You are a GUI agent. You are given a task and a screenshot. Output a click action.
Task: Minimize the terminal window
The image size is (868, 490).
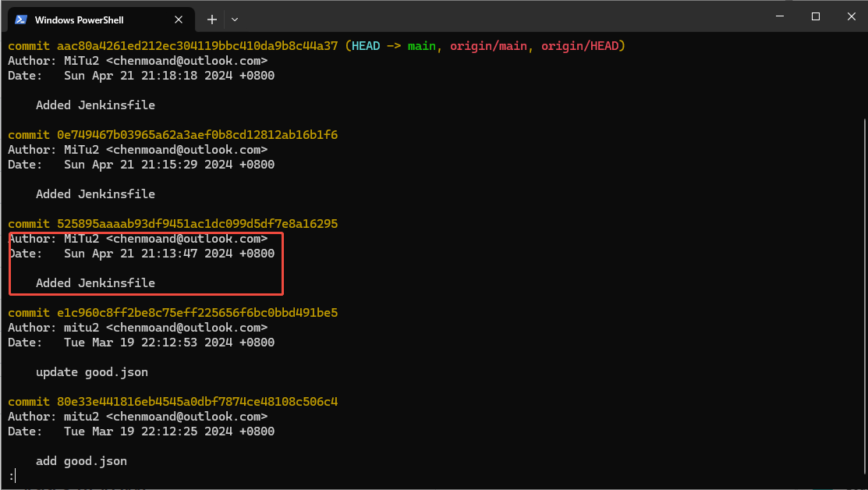click(x=779, y=16)
